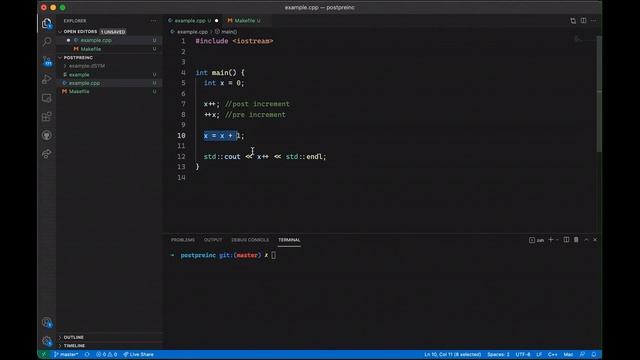Expand the Outline section
Screen dimensions: 640x360
(73, 337)
